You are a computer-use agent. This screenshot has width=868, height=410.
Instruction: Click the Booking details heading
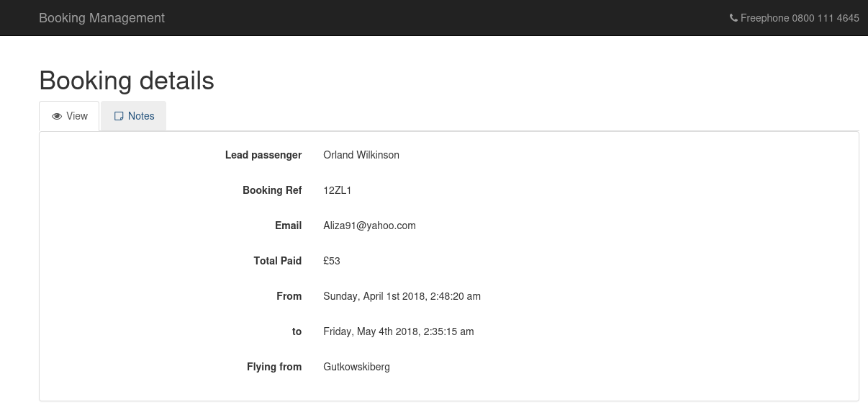coord(127,80)
